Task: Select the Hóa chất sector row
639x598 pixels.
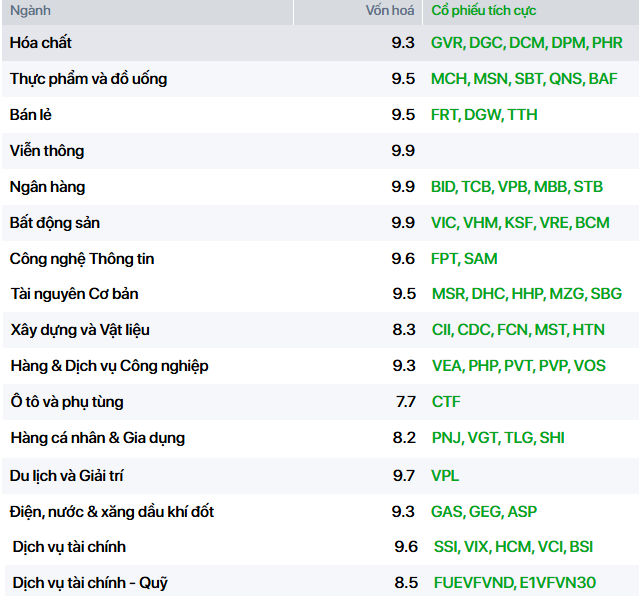Action: [320, 43]
